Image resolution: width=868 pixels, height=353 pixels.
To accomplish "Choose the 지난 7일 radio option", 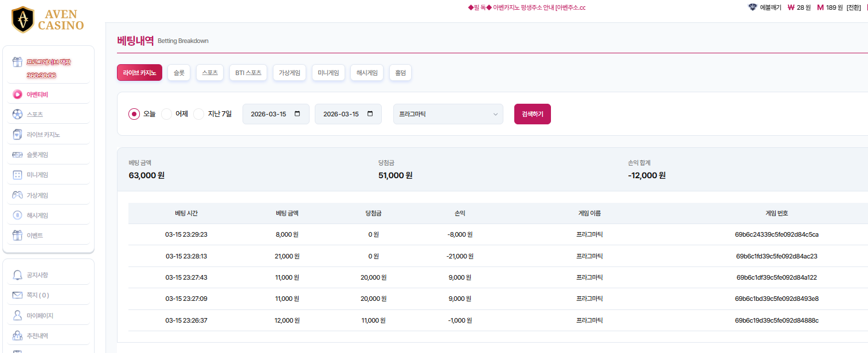I will point(199,114).
